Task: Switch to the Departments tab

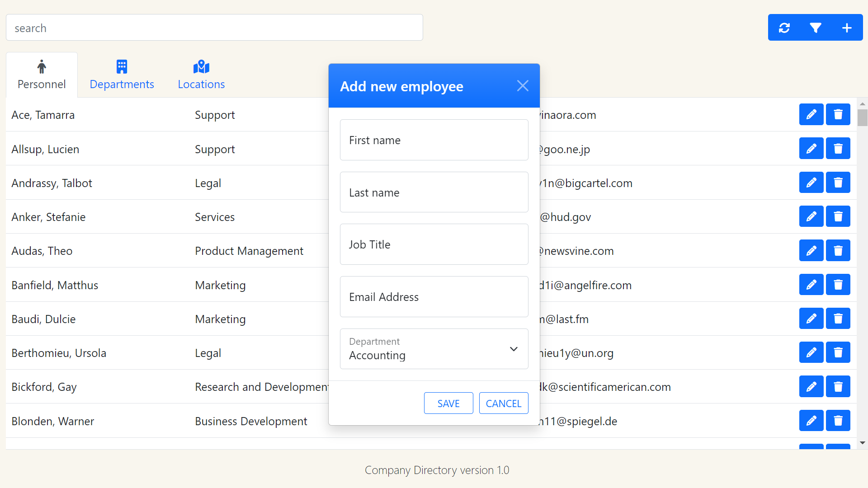Action: pyautogui.click(x=122, y=74)
